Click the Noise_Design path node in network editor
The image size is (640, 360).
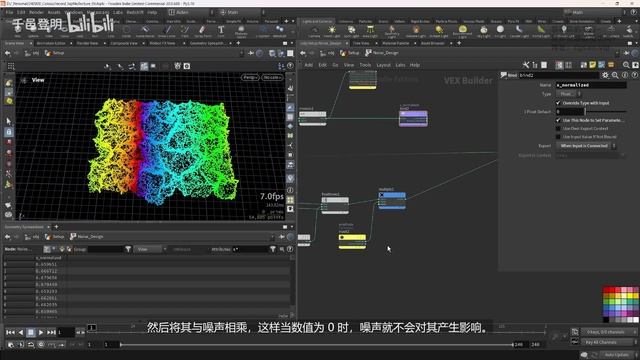tap(382, 53)
